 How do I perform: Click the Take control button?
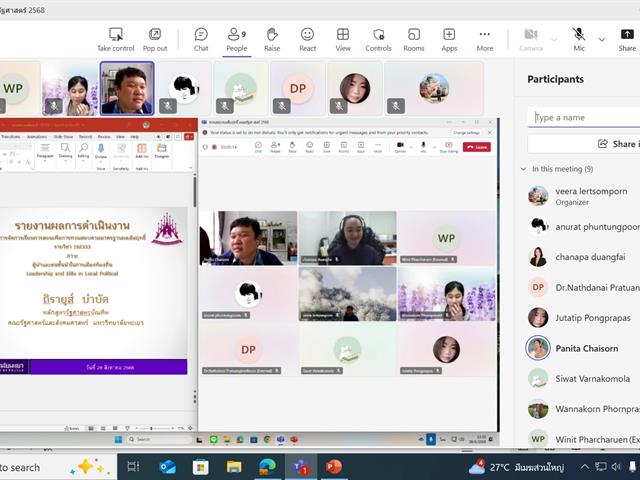tap(116, 39)
